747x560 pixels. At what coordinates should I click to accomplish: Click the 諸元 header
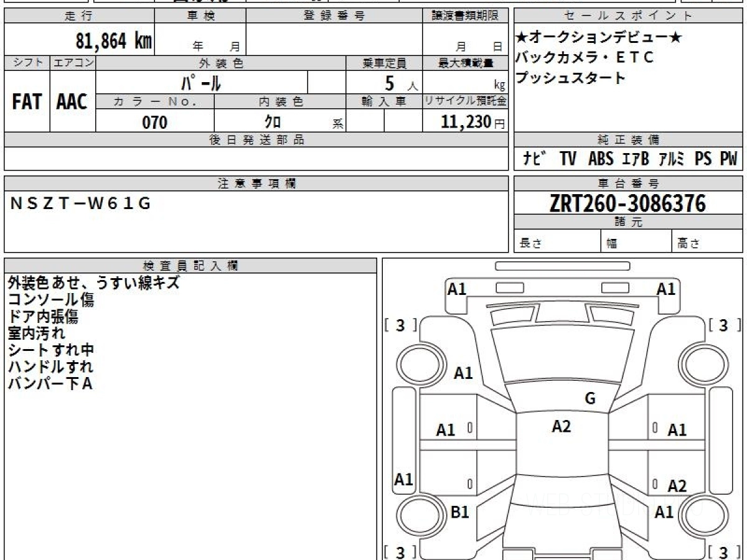pyautogui.click(x=627, y=222)
